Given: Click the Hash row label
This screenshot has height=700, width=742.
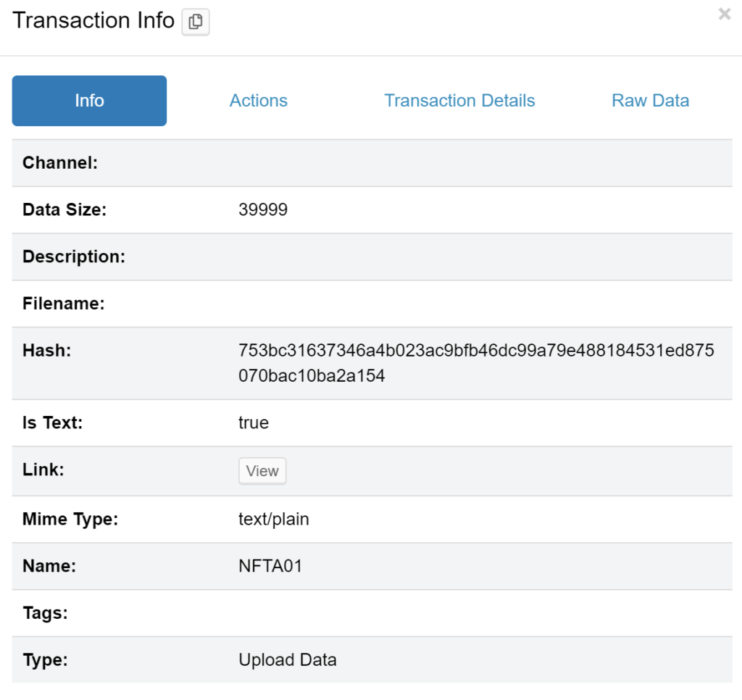Looking at the screenshot, I should coord(45,350).
